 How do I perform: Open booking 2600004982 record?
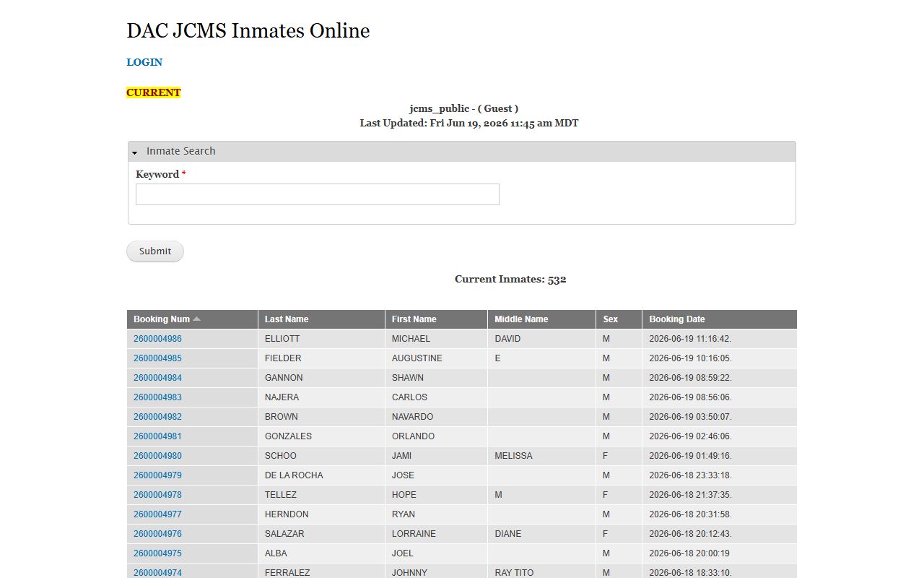(157, 417)
